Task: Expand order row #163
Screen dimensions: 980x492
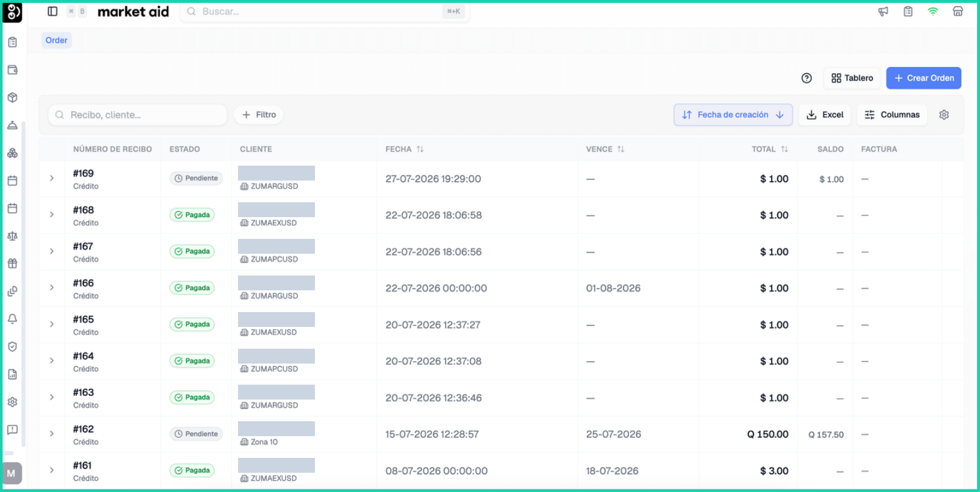Action: pos(51,397)
